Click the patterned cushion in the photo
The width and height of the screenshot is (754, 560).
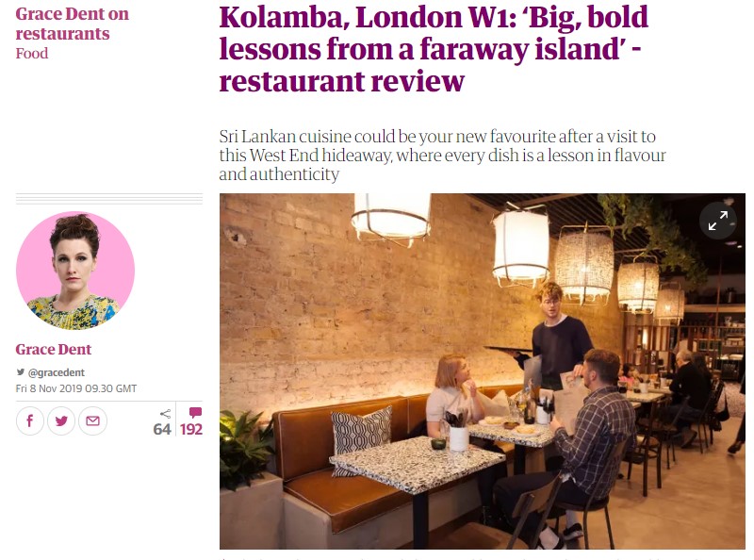[362, 436]
